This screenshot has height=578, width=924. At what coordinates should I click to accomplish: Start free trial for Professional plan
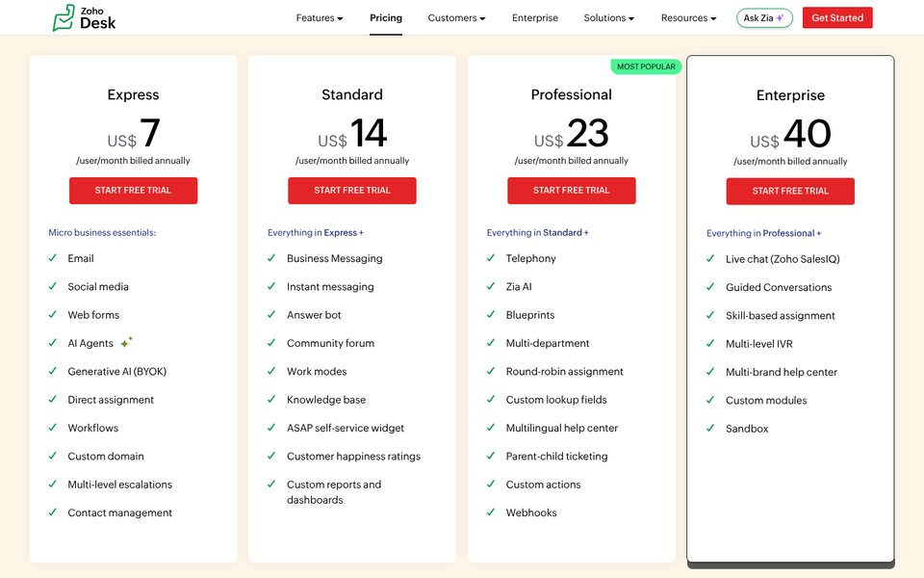click(x=572, y=191)
